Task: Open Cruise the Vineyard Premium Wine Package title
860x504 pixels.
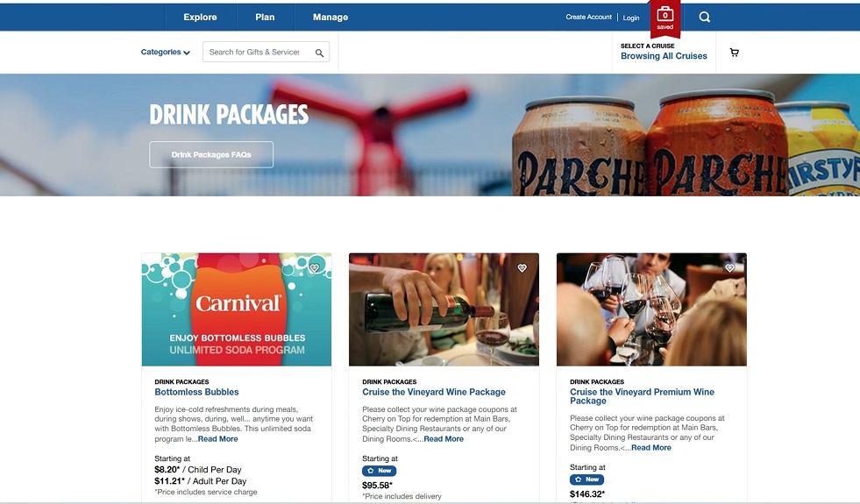Action: [642, 396]
